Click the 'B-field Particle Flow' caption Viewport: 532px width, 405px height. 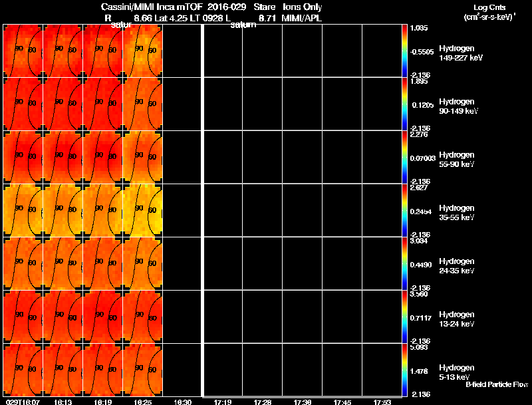pyautogui.click(x=497, y=384)
